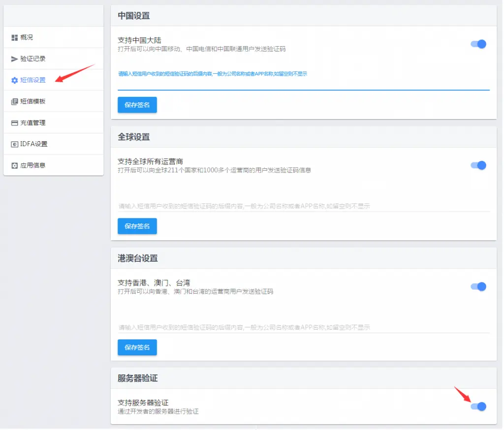
Task: Open 应用信息 menu item
Action: [x=53, y=165]
